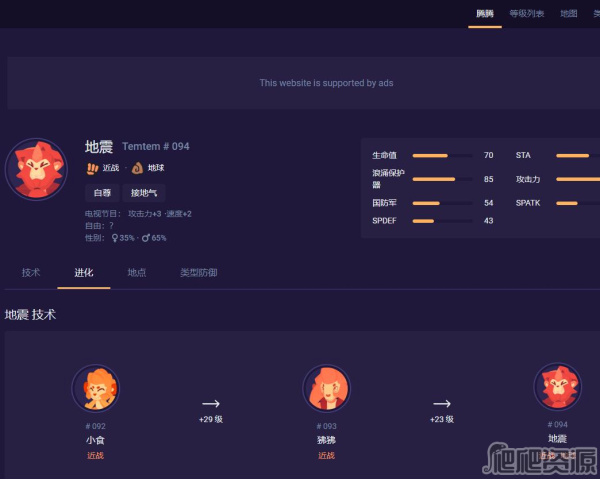Click the 浪涌保护器 stat bar
Screen dimensions: 600x479
(x=442, y=179)
